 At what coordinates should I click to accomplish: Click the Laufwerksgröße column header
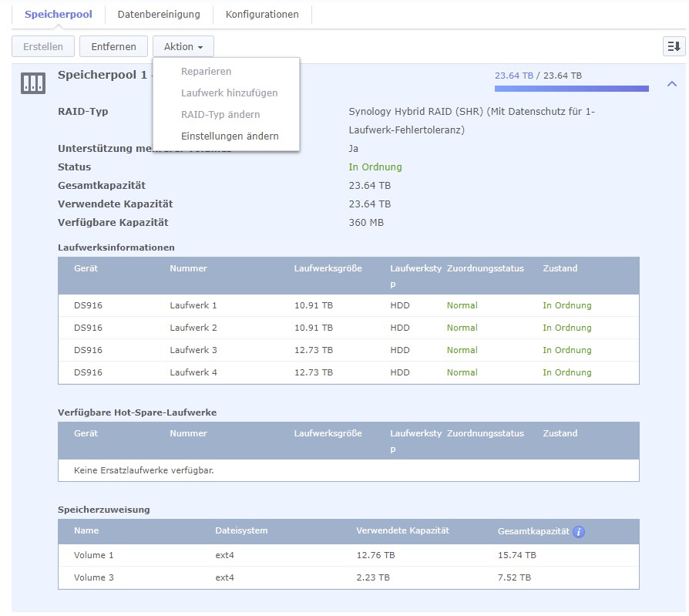point(328,268)
